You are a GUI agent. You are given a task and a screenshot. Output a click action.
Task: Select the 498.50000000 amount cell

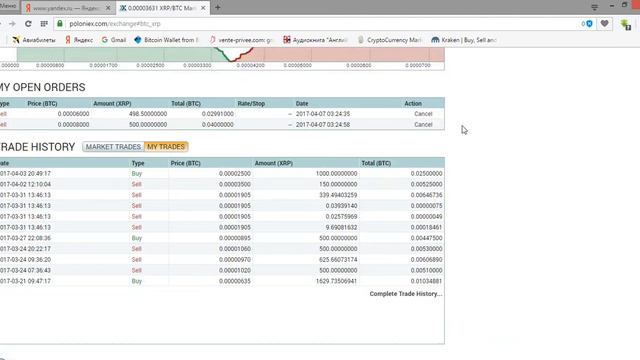148,114
